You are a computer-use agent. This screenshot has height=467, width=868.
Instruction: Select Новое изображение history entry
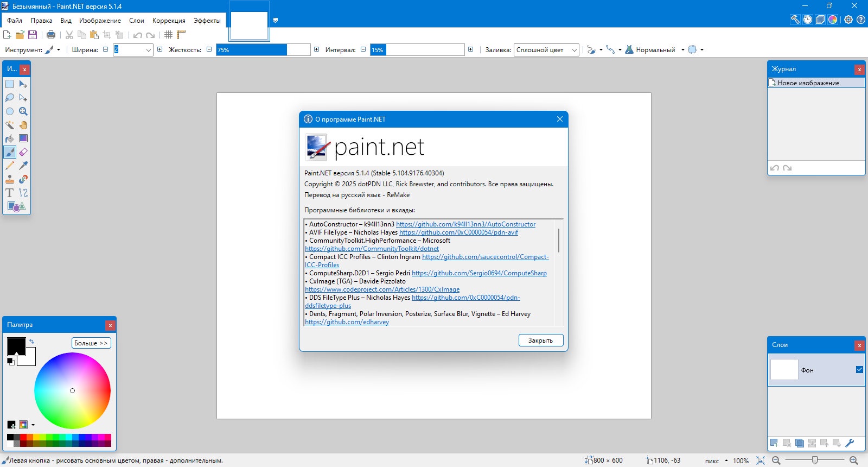[x=816, y=83]
